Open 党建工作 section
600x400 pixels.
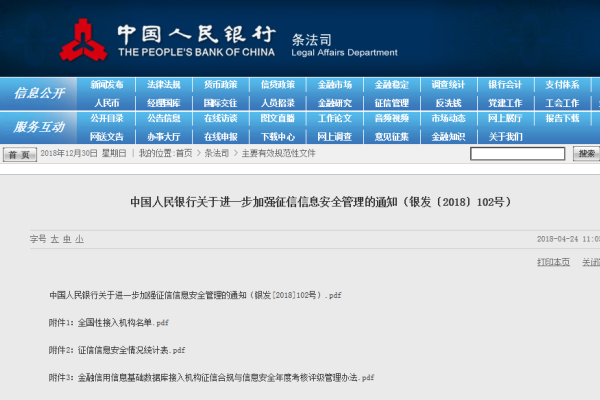505,103
